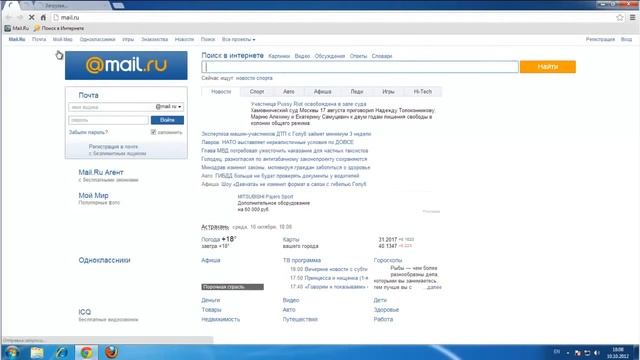Click the volume icon in system tray
640x360 pixels.
[x=597, y=353]
